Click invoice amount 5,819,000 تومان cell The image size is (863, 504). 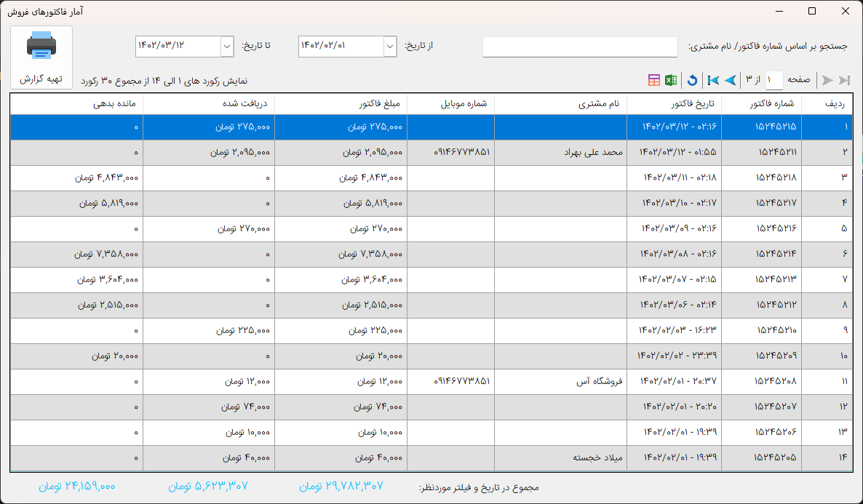pyautogui.click(x=341, y=203)
